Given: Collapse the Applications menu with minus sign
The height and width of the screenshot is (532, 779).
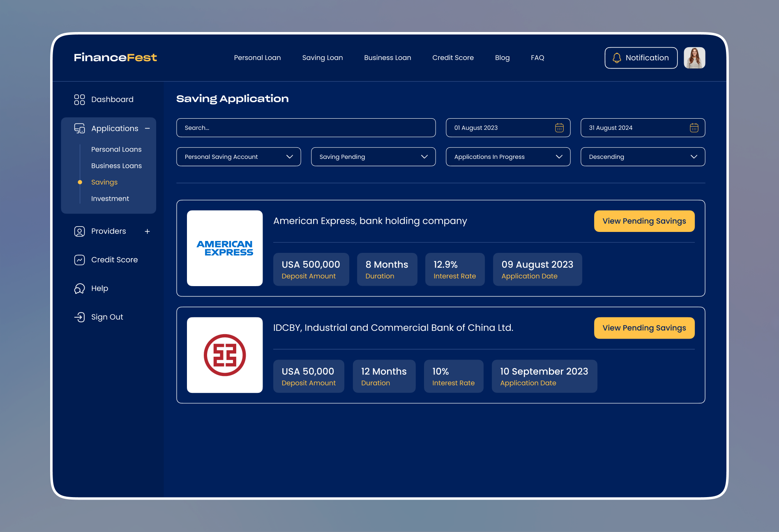Looking at the screenshot, I should pos(148,128).
